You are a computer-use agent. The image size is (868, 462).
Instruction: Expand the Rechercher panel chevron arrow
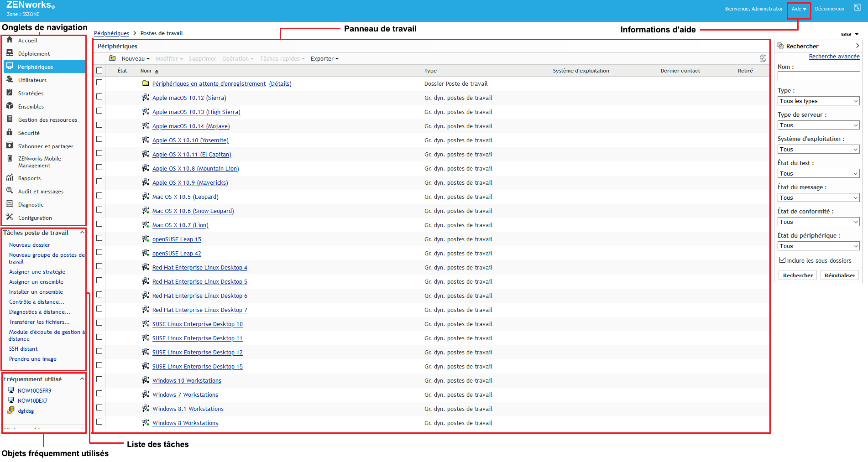point(858,46)
